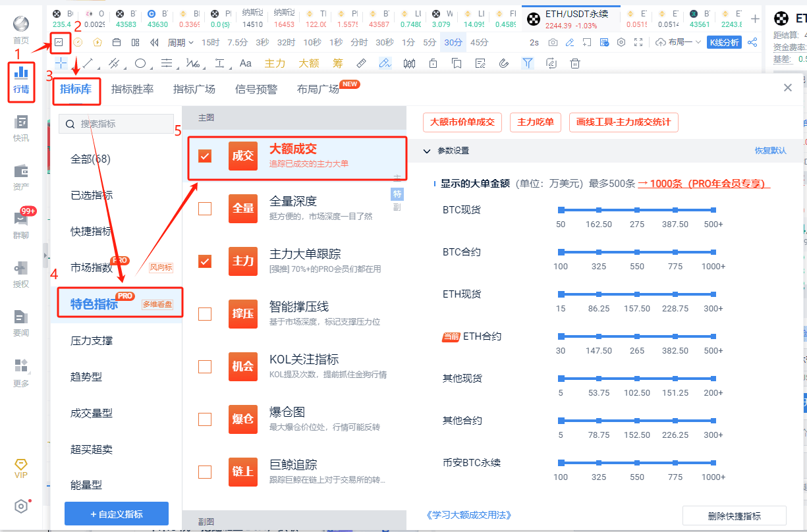Check the 巨鲸追踪 checkbox

pos(205,471)
